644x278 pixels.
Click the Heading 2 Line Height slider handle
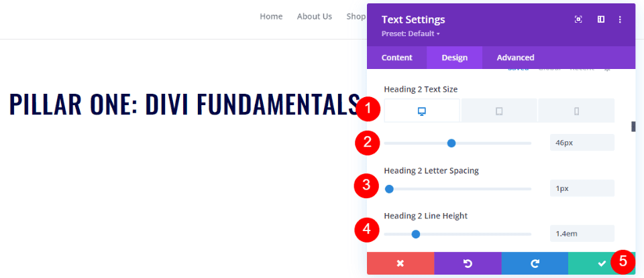tap(416, 234)
